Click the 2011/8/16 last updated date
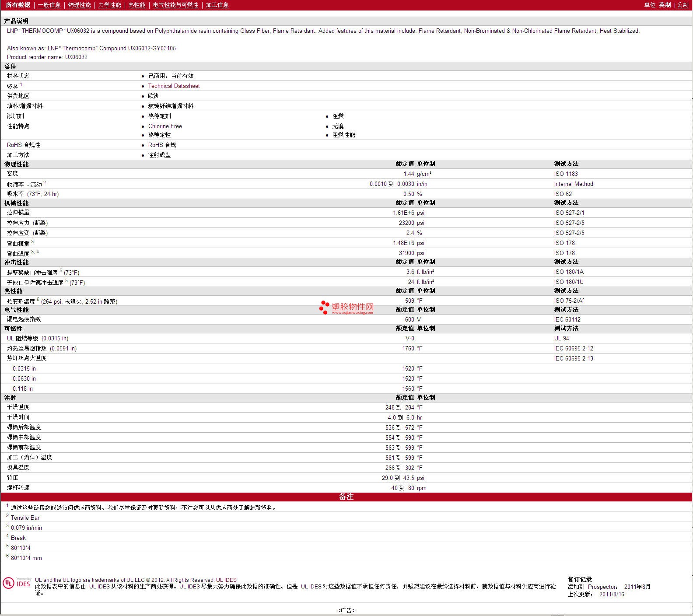This screenshot has width=693, height=616. 612,594
